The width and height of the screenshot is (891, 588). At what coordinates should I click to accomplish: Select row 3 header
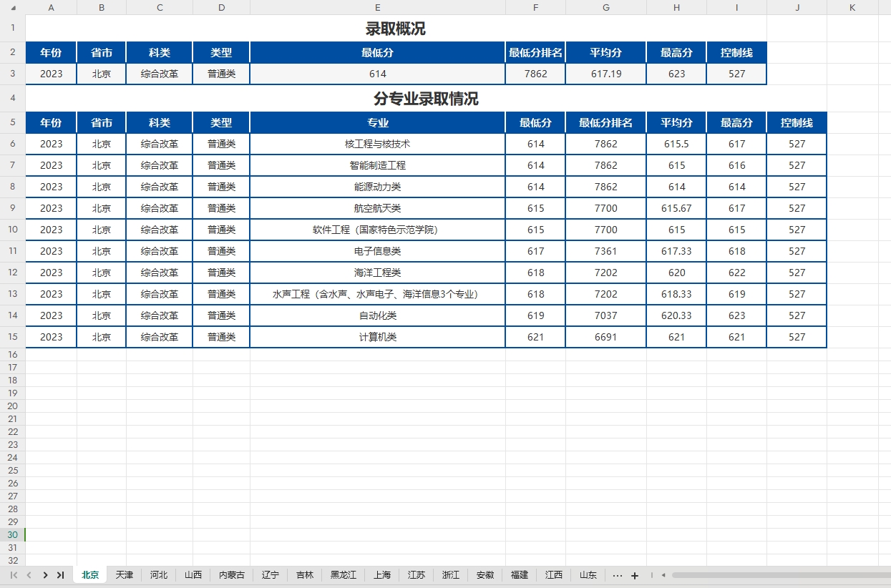click(11, 74)
